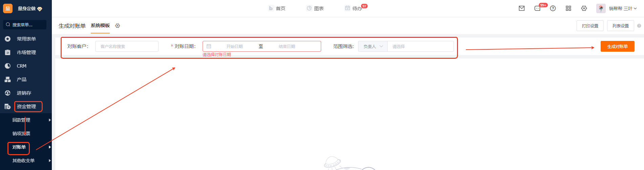
Task: Open the apps grid icon
Action: (568, 8)
